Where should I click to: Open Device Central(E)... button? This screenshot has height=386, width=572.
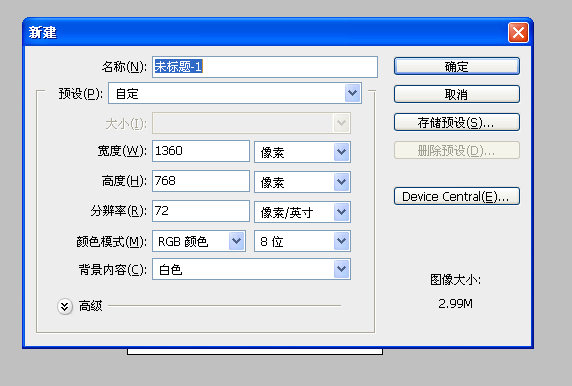(457, 197)
